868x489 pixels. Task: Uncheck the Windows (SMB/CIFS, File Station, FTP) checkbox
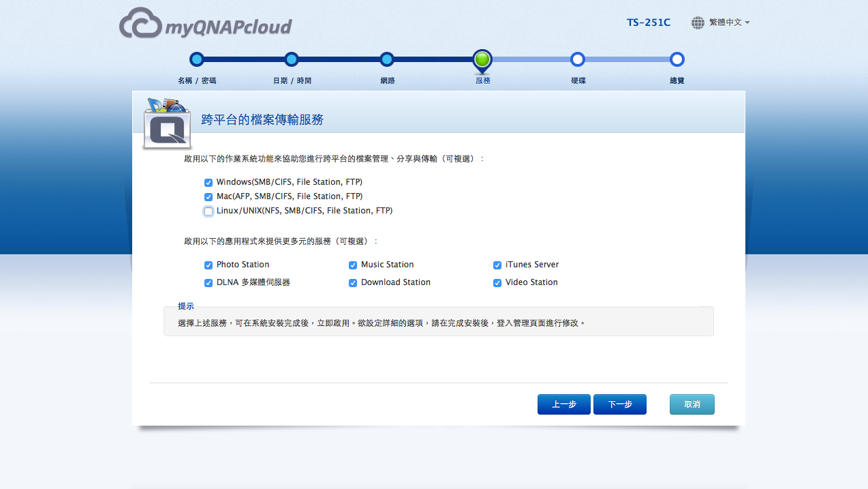tap(208, 183)
